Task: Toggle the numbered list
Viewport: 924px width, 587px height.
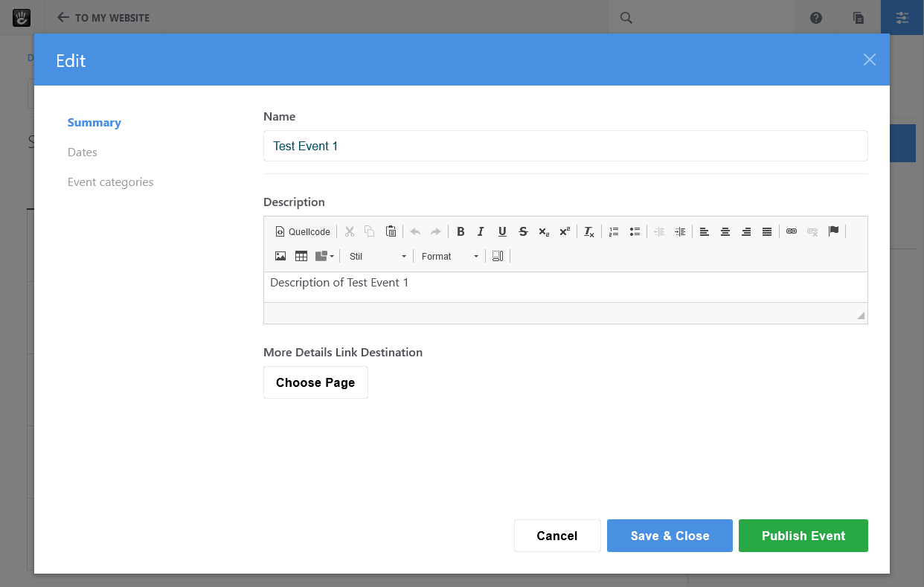Action: [x=613, y=231]
